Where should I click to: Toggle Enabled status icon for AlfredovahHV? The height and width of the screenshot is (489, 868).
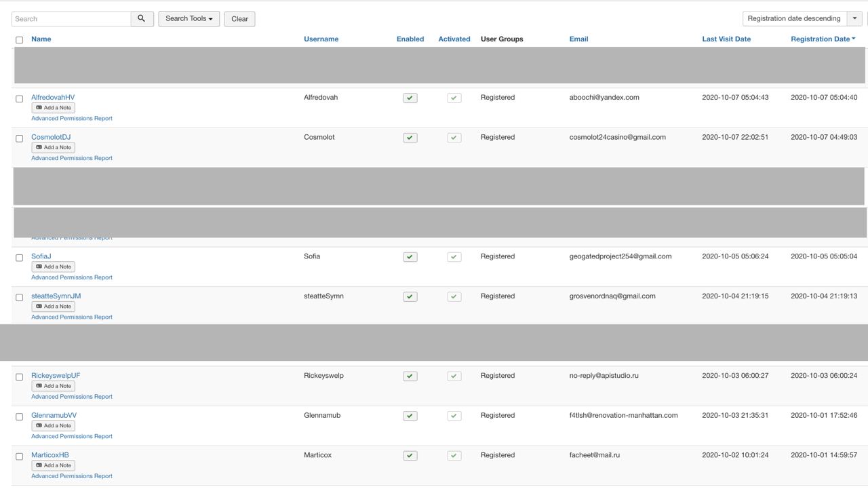[x=410, y=98]
